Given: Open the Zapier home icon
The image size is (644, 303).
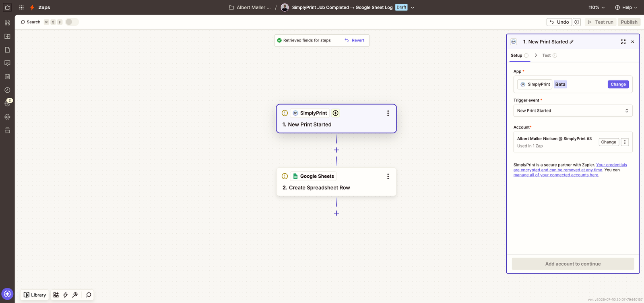Looking at the screenshot, I should point(7,7).
